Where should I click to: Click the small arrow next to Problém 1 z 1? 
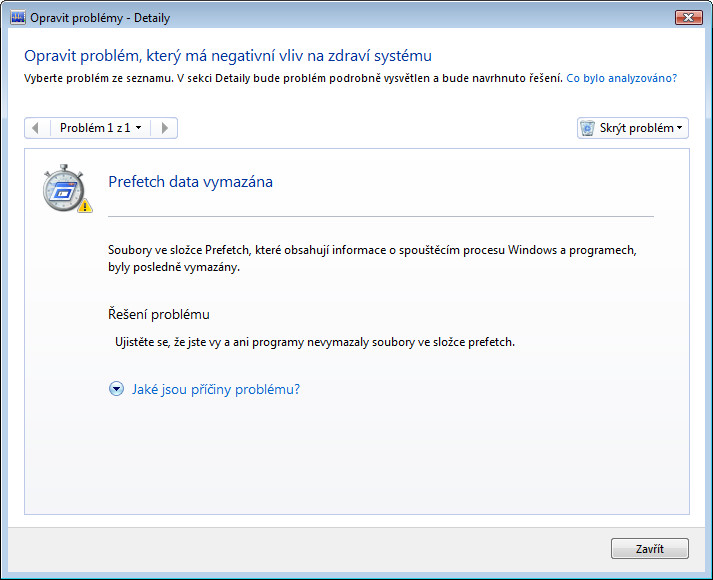coord(139,128)
